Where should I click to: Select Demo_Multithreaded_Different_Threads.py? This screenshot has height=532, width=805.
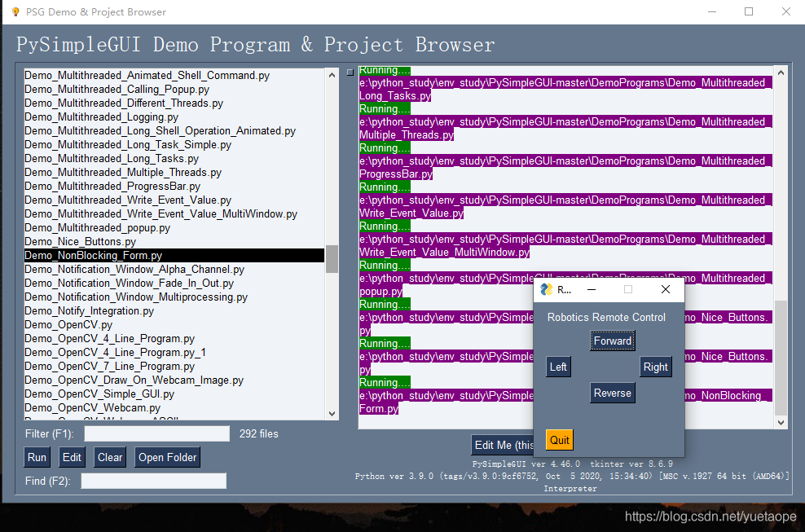[174, 103]
